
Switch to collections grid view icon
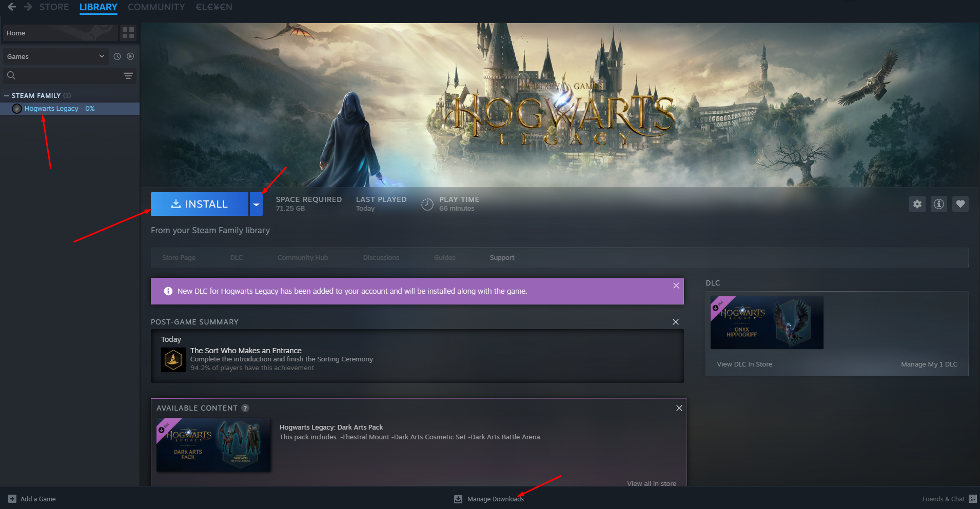click(x=128, y=33)
